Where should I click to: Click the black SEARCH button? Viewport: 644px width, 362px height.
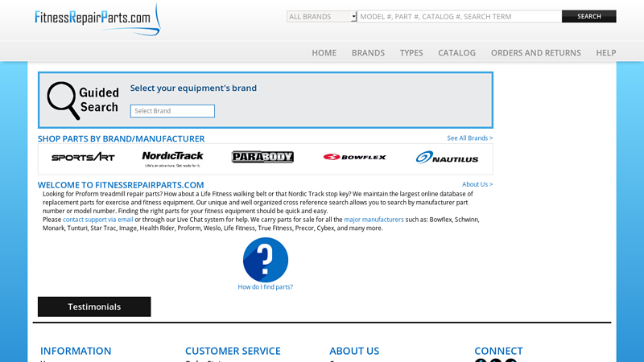589,16
